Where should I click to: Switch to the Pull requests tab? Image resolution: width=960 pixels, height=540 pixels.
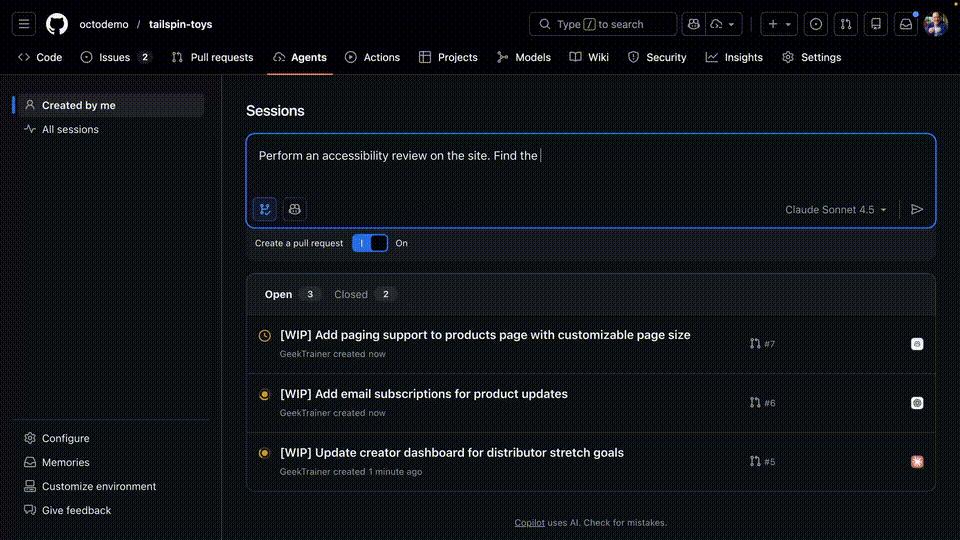[212, 57]
